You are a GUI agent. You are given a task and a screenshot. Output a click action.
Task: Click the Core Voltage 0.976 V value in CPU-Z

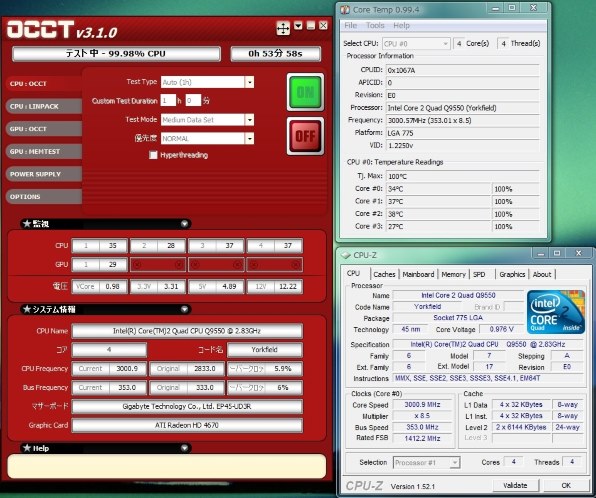pos(501,329)
